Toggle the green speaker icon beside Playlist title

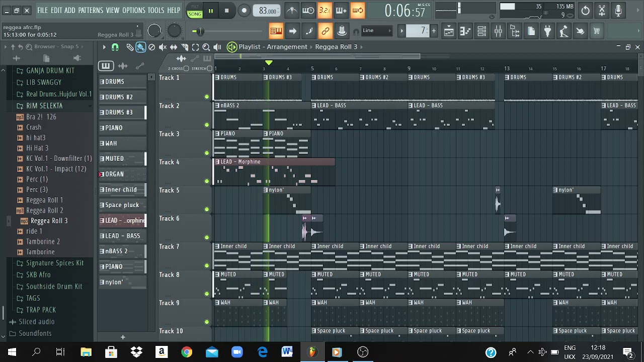coord(232,47)
